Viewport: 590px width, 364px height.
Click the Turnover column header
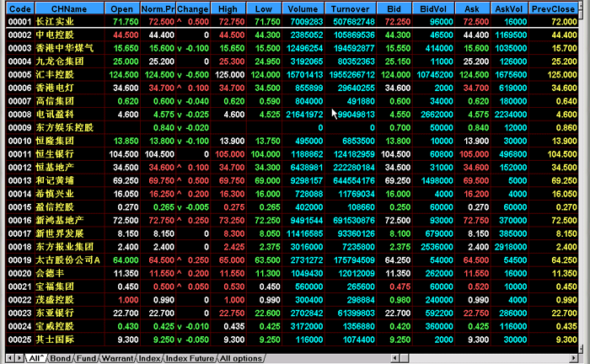[x=351, y=8]
